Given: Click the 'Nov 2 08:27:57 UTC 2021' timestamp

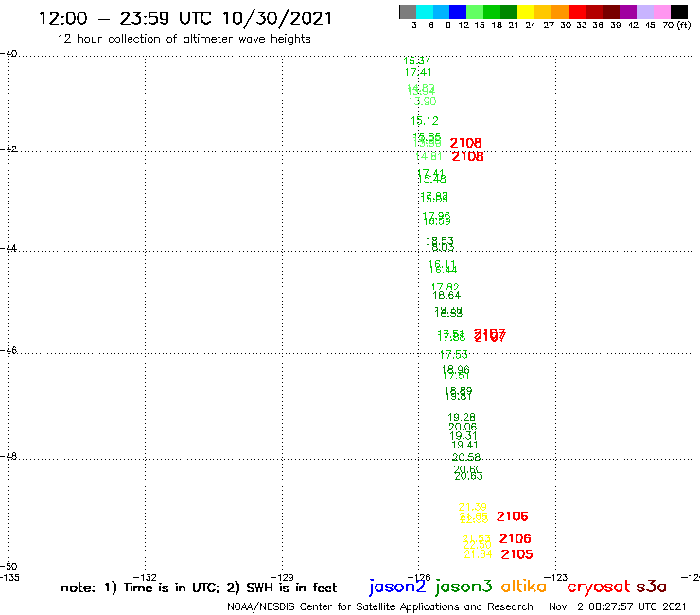Looking at the screenshot, I should coord(617,606).
